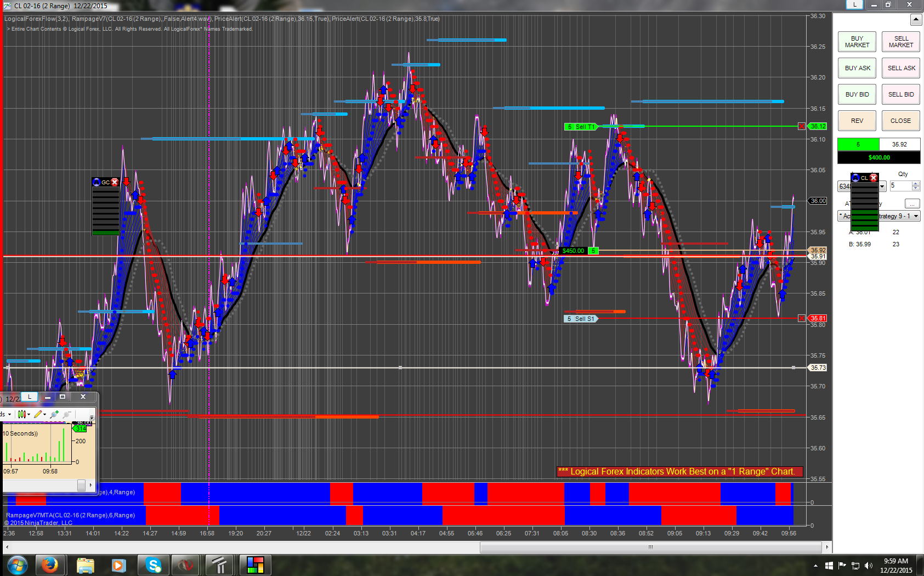Open Windows Media Player taskbar icon
Viewport: 924px width, 576px height.
tap(118, 565)
